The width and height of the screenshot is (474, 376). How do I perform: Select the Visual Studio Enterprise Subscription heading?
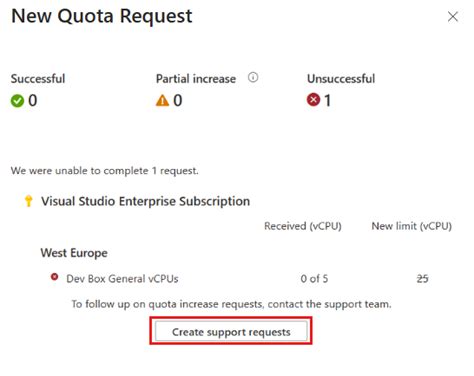[145, 201]
